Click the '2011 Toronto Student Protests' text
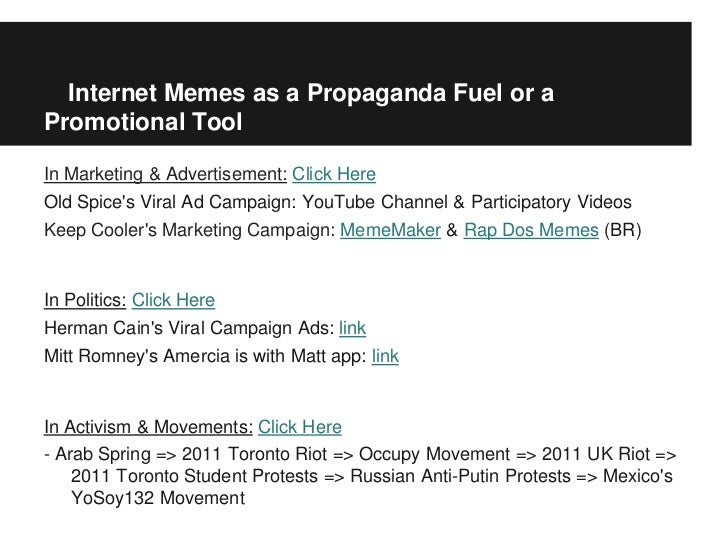 (185, 478)
